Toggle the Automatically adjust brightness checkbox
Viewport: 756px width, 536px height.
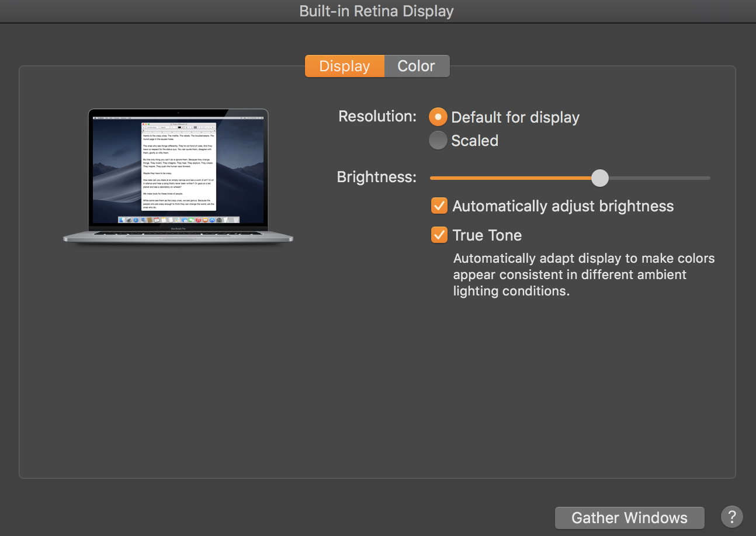(x=439, y=206)
